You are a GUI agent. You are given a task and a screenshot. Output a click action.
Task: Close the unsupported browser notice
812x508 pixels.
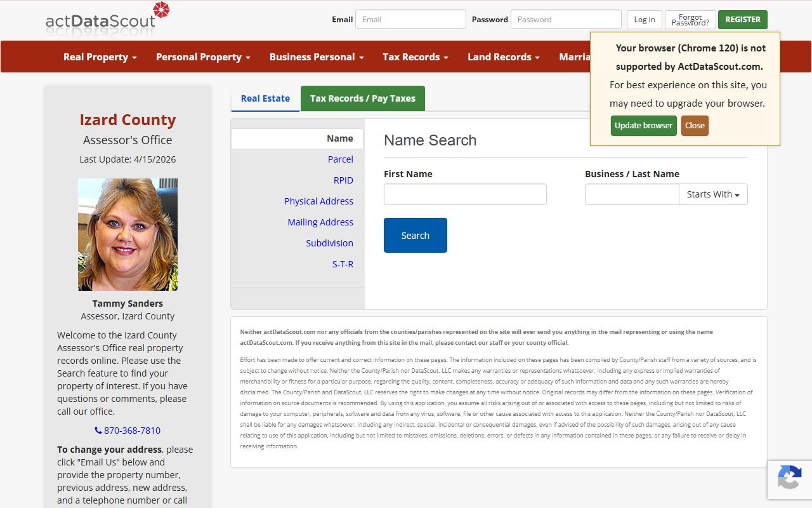pos(695,125)
